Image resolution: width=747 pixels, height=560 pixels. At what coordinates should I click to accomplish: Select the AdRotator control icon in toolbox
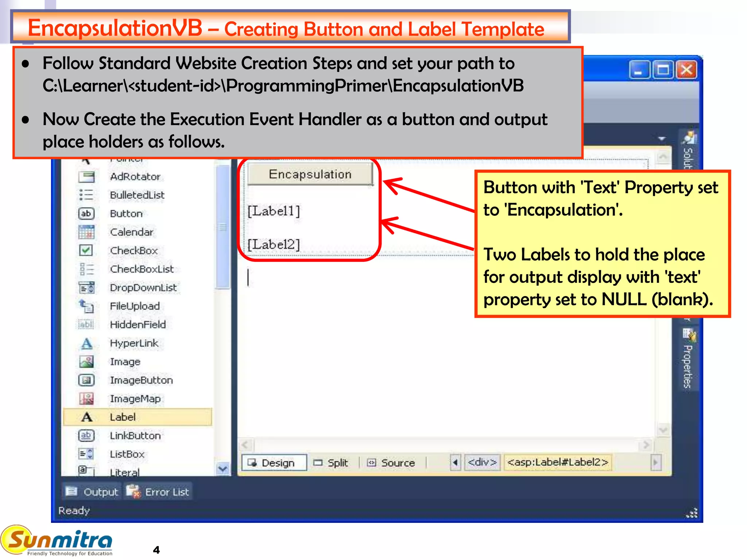86,177
